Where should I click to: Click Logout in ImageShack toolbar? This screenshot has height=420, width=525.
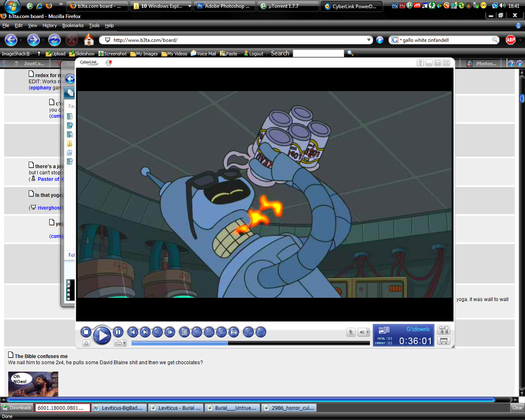click(253, 54)
